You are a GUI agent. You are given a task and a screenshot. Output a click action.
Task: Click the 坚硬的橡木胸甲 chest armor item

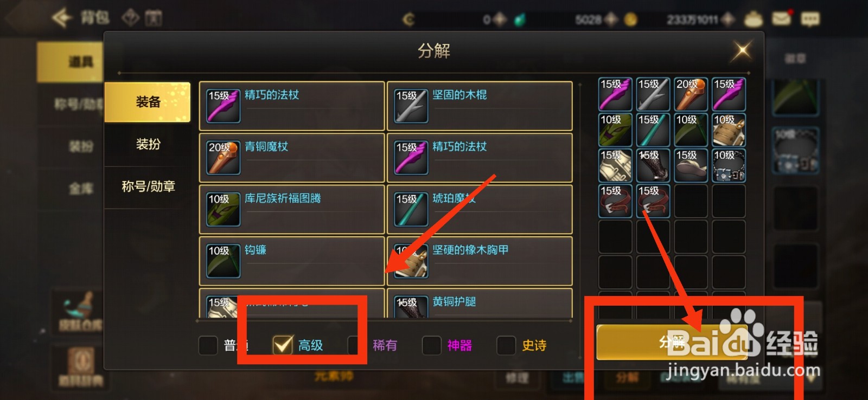click(x=480, y=261)
